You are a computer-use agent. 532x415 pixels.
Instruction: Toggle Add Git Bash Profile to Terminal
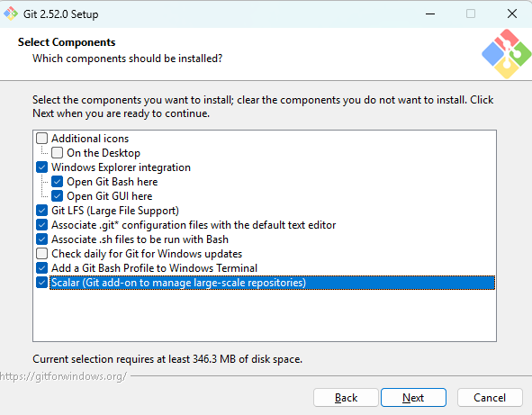[x=41, y=268]
